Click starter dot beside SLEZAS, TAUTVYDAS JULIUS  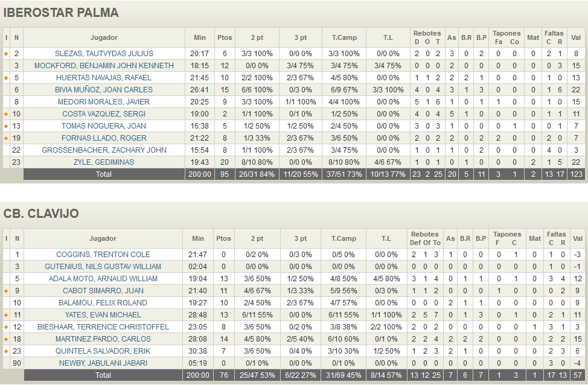pyautogui.click(x=6, y=54)
